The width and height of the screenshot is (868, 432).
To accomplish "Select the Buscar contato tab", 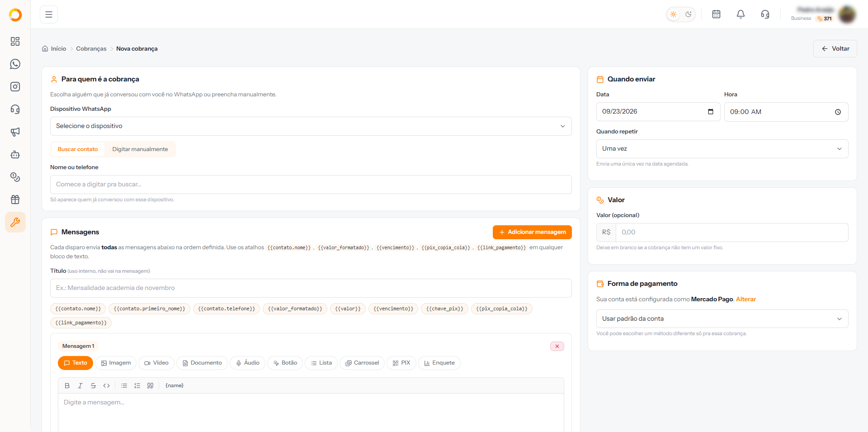I will click(78, 149).
